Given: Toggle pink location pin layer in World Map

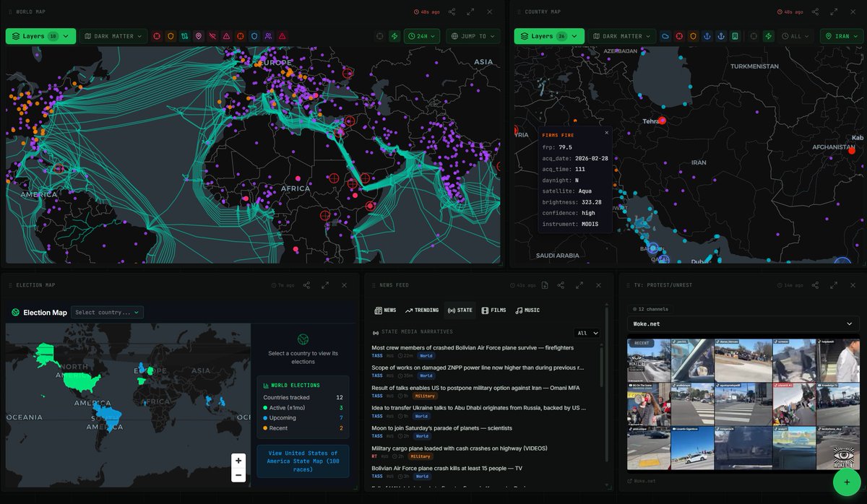Looking at the screenshot, I should pos(199,36).
